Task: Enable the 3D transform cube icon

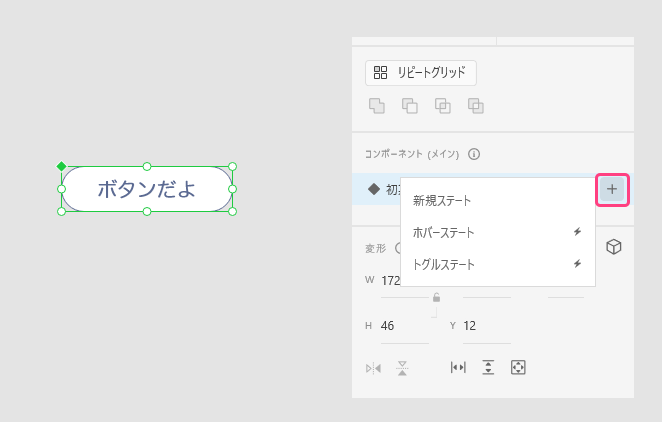Action: tap(614, 247)
